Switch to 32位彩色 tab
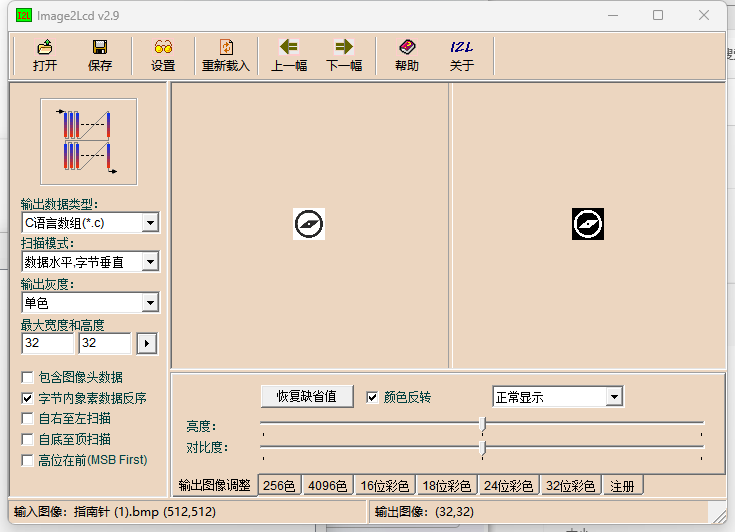 [x=570, y=486]
